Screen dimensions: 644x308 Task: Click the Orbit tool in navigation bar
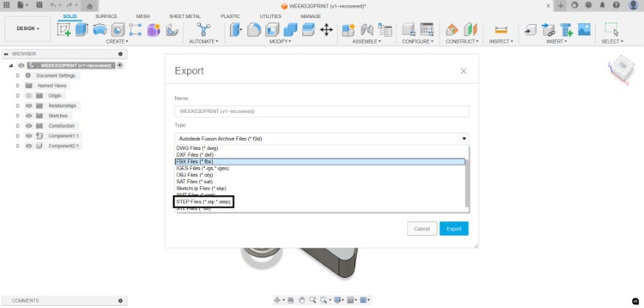278,300
